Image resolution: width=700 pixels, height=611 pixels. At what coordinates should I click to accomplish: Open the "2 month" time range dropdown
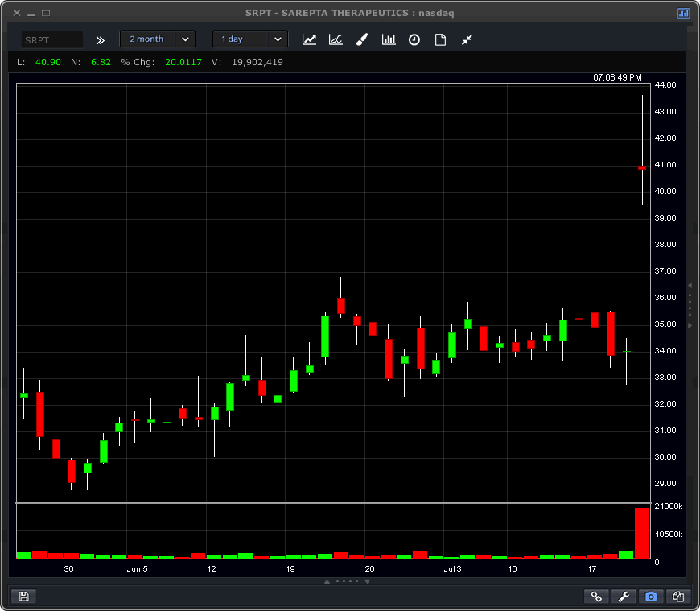pyautogui.click(x=158, y=39)
